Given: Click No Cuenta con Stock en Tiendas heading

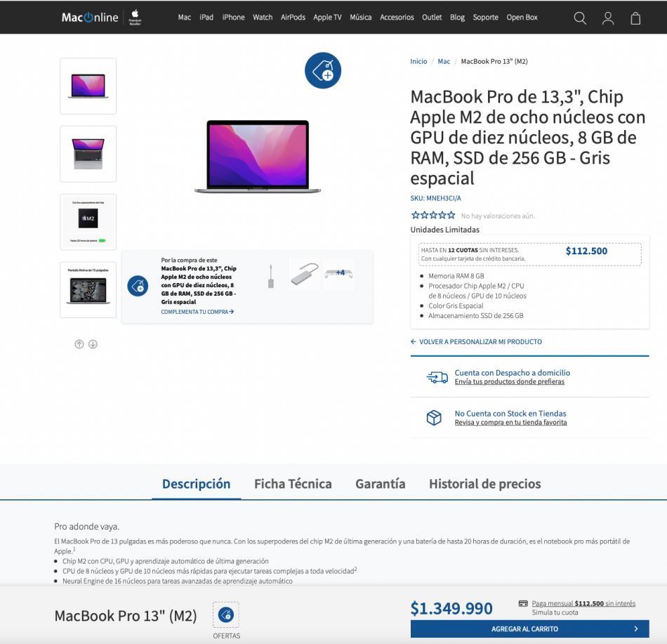Looking at the screenshot, I should click(510, 414).
